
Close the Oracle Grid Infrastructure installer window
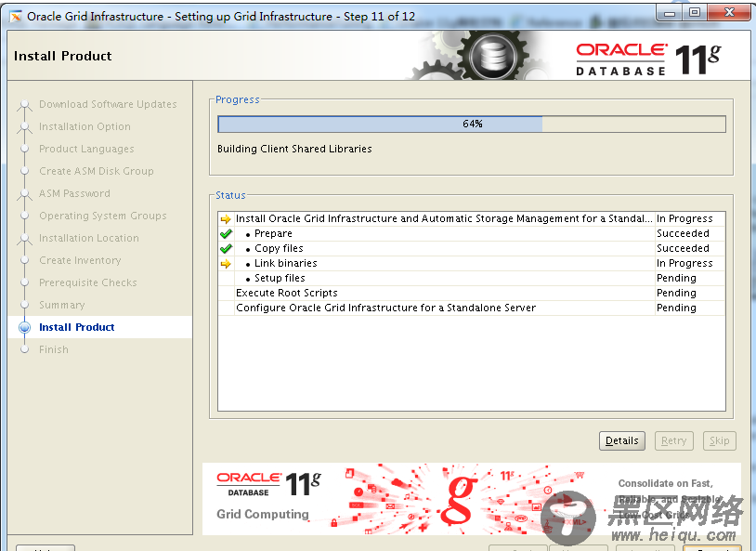click(729, 13)
